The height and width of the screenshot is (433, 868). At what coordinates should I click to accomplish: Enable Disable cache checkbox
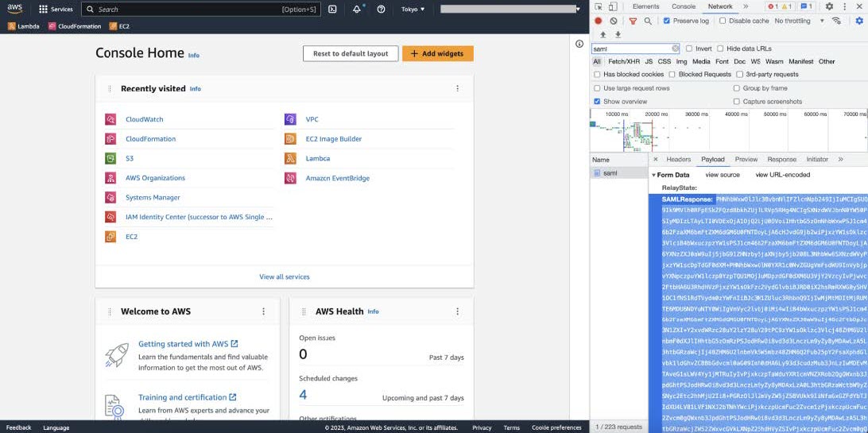point(723,21)
